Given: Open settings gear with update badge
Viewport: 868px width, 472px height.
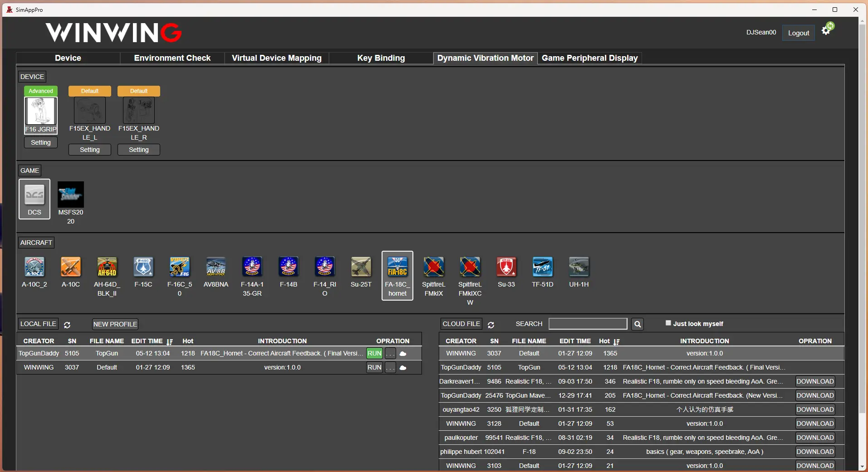Looking at the screenshot, I should point(827,29).
